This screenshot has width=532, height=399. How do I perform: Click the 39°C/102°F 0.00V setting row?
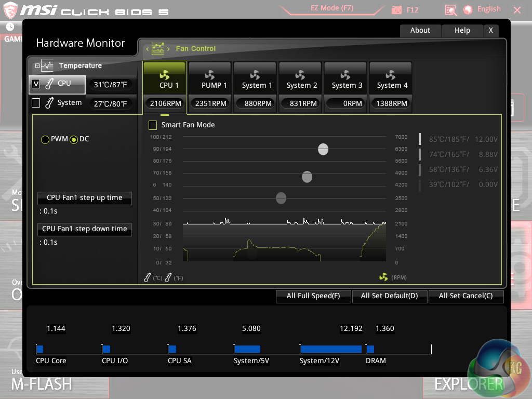[458, 184]
